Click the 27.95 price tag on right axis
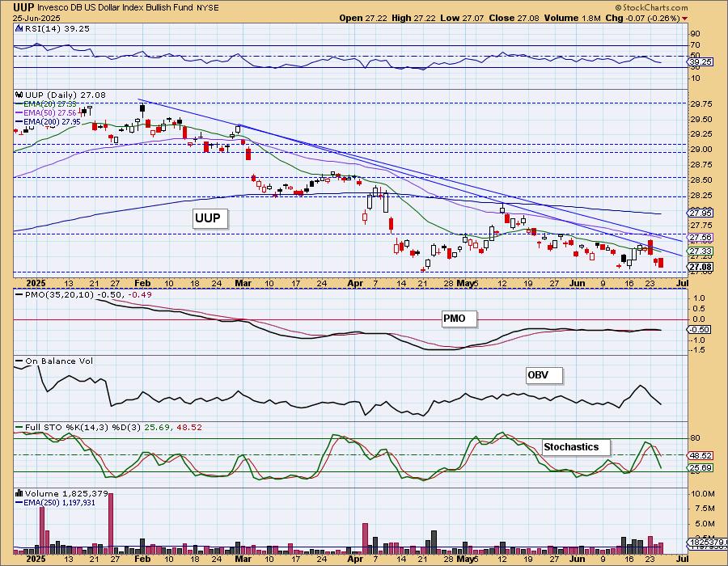The width and height of the screenshot is (728, 566). coord(700,213)
